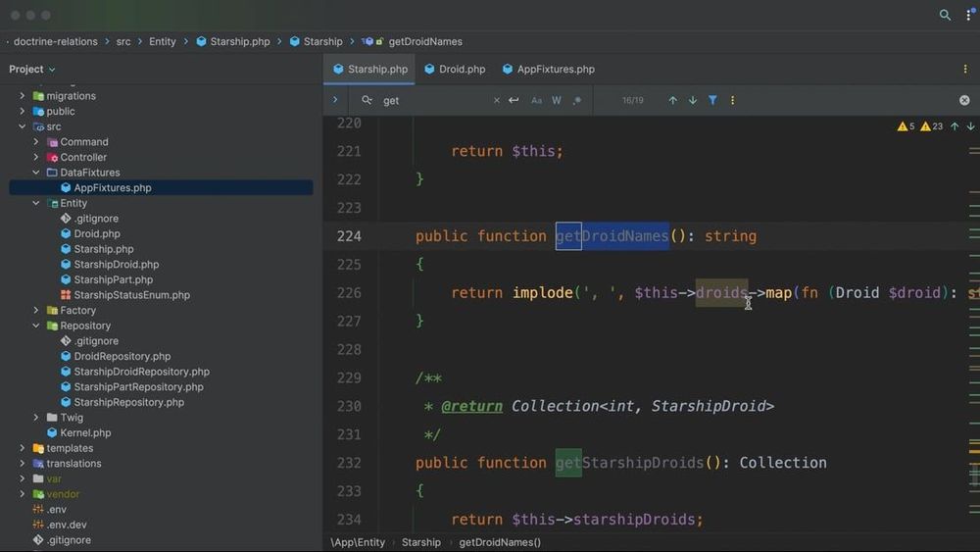The width and height of the screenshot is (980, 552).
Task: Switch to the AppFixtures.php editor tab
Action: click(548, 69)
